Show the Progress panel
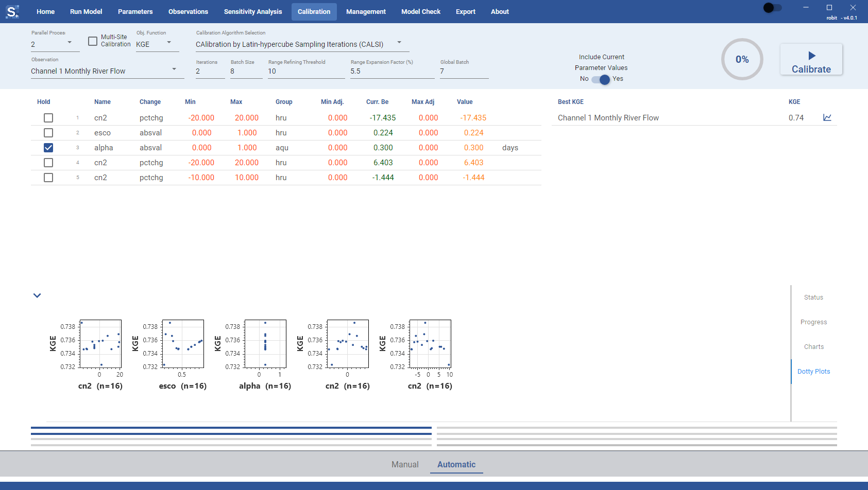 [814, 322]
